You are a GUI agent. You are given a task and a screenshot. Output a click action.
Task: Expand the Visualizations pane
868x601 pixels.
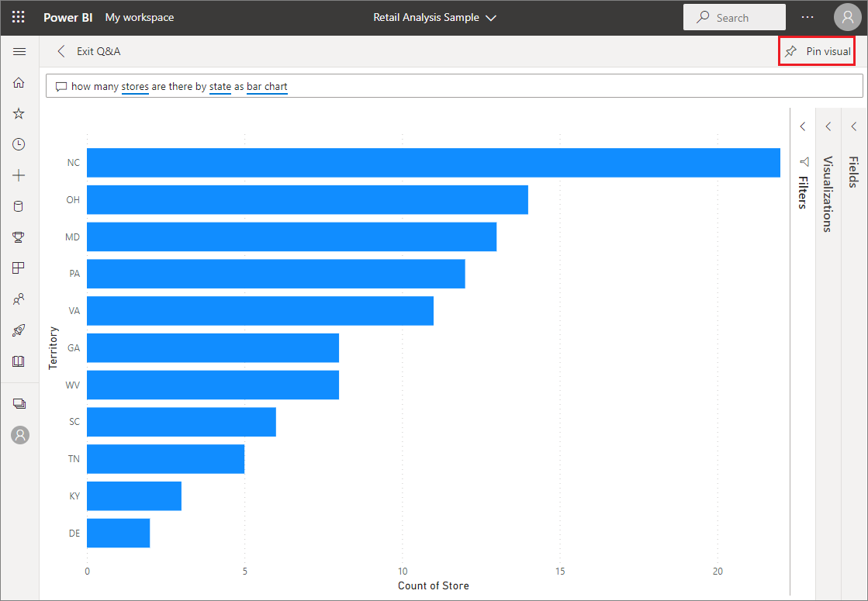click(x=828, y=126)
